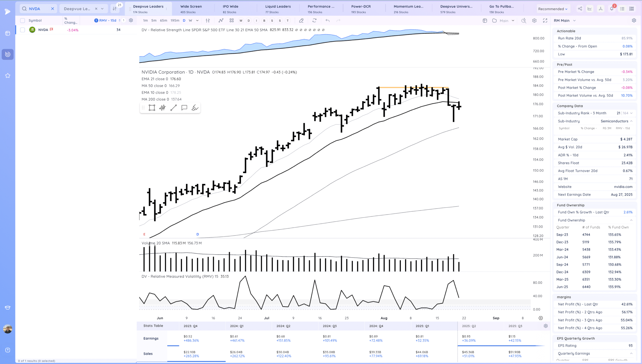
Task: Refresh the chart data
Action: click(x=314, y=21)
